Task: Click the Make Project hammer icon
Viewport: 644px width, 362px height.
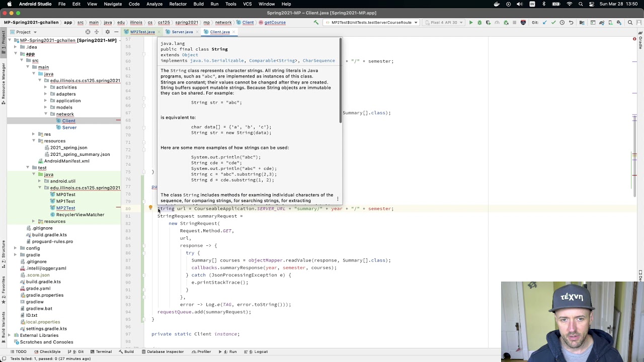Action: (x=316, y=22)
